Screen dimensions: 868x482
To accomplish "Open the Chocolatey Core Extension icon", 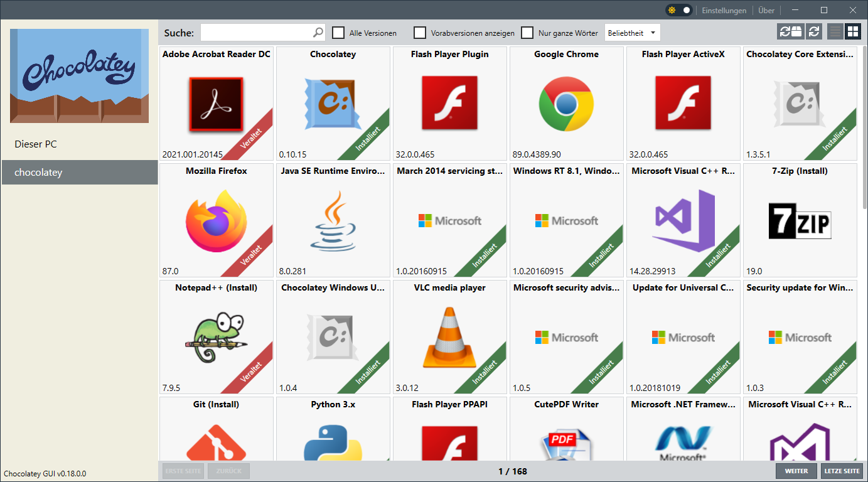I will pyautogui.click(x=800, y=104).
